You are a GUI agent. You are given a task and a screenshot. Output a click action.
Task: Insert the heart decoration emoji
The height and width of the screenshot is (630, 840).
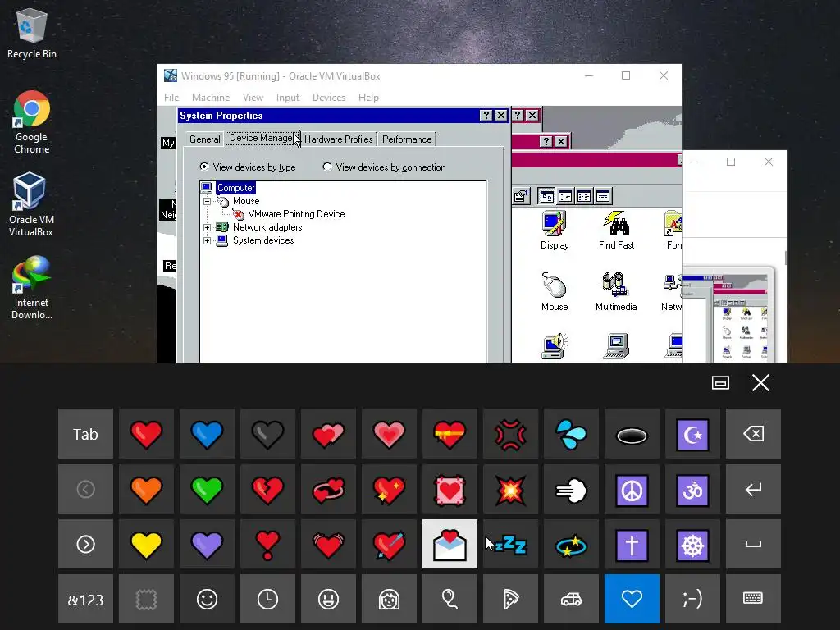pos(450,489)
